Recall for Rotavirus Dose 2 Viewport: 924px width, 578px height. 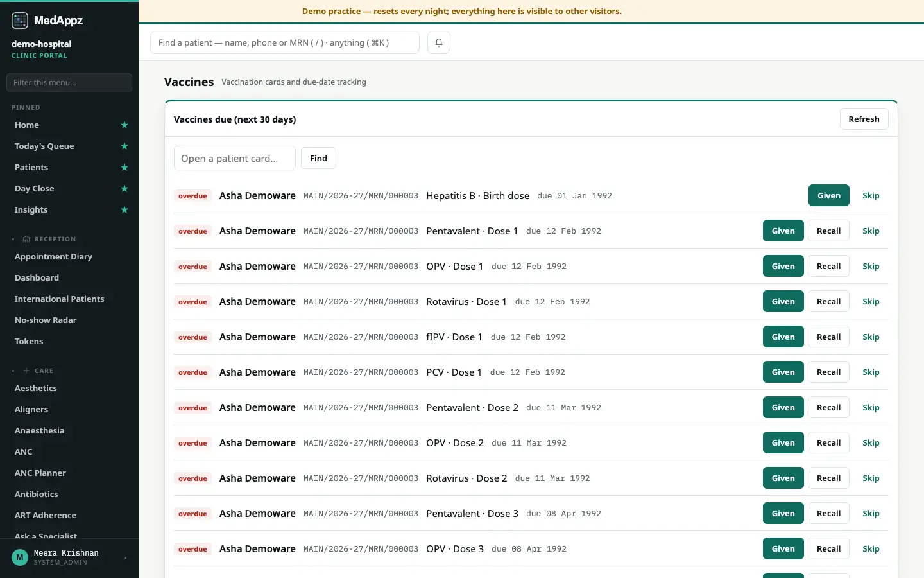(828, 478)
